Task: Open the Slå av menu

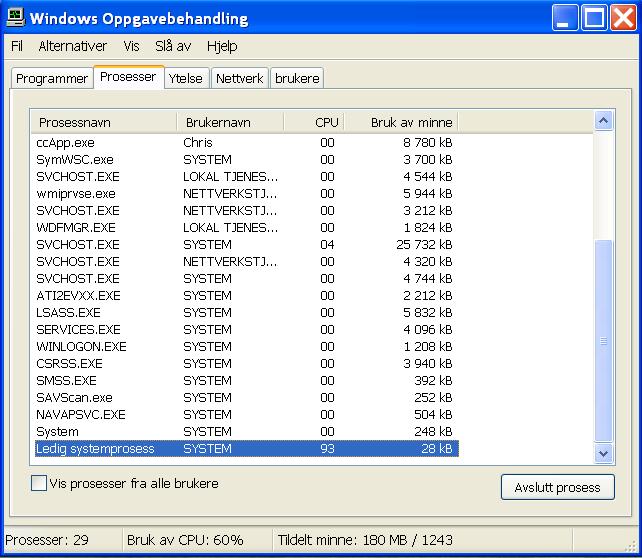Action: coord(173,46)
